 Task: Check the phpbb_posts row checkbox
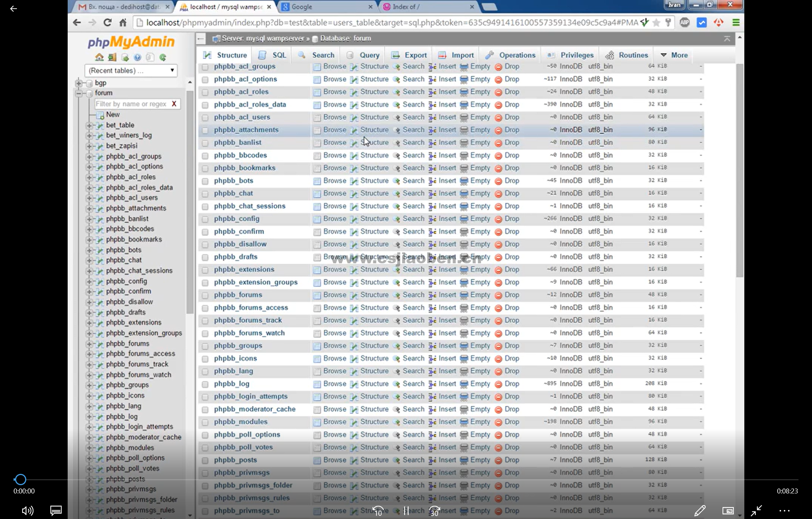[x=205, y=460]
